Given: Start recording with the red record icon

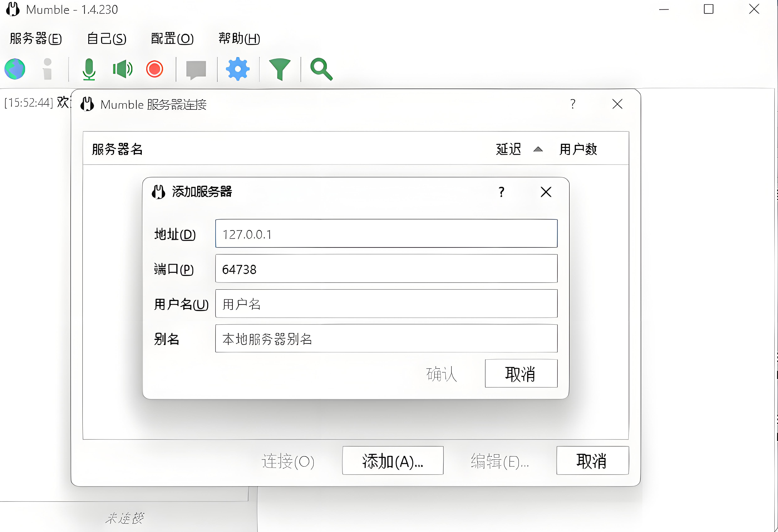Looking at the screenshot, I should click(x=154, y=69).
